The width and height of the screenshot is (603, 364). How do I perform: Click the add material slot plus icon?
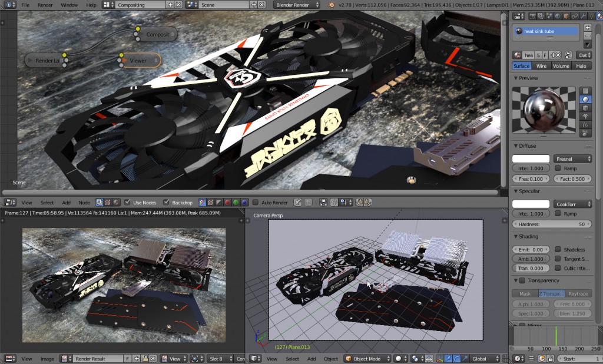tap(587, 28)
